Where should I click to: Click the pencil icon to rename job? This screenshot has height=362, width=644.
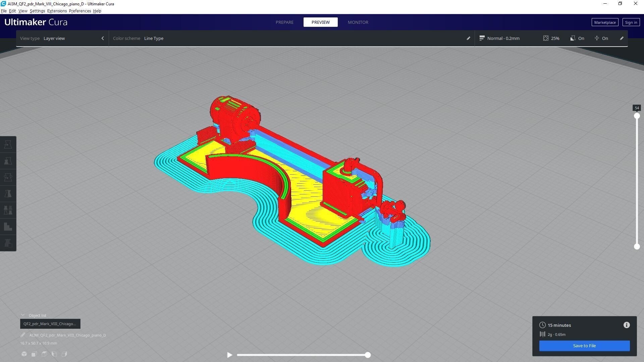[23, 335]
